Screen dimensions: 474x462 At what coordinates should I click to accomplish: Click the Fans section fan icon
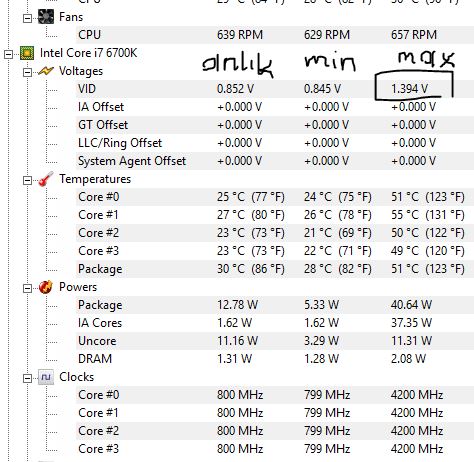point(46,17)
